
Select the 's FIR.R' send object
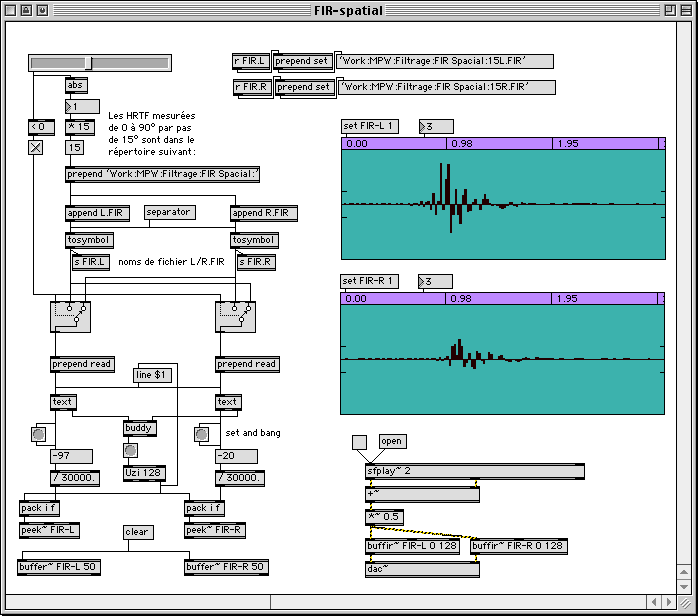point(256,262)
